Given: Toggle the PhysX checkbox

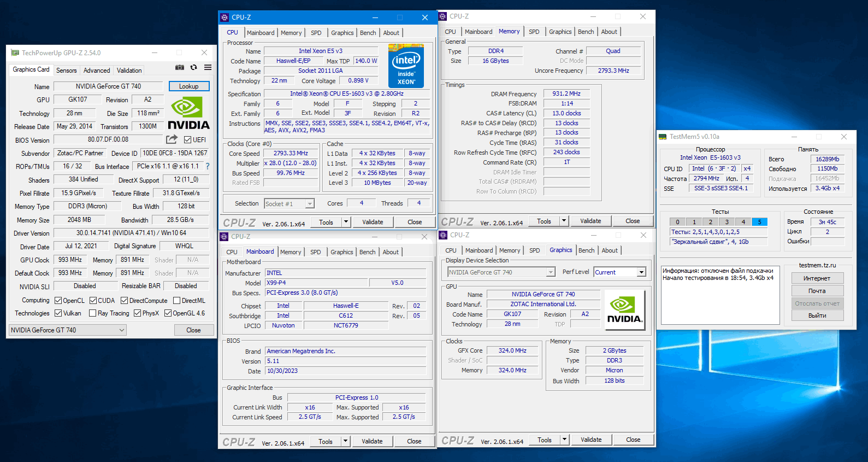Looking at the screenshot, I should click(137, 313).
